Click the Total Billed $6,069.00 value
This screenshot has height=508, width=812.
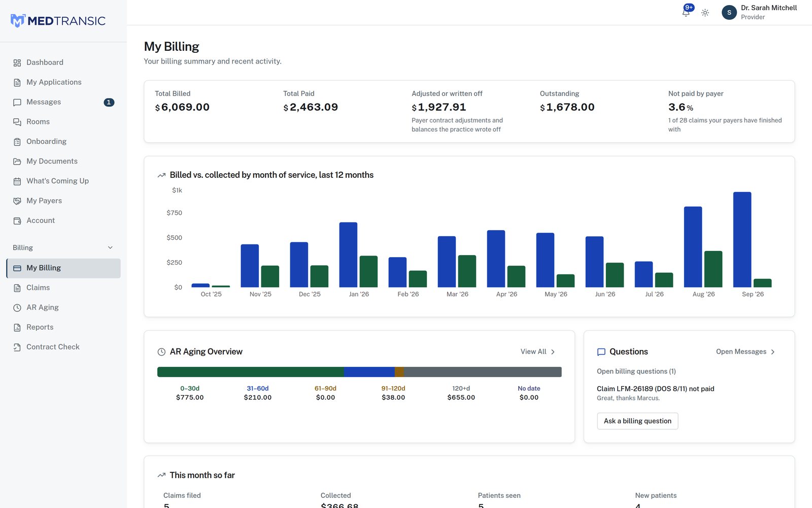[x=182, y=108]
